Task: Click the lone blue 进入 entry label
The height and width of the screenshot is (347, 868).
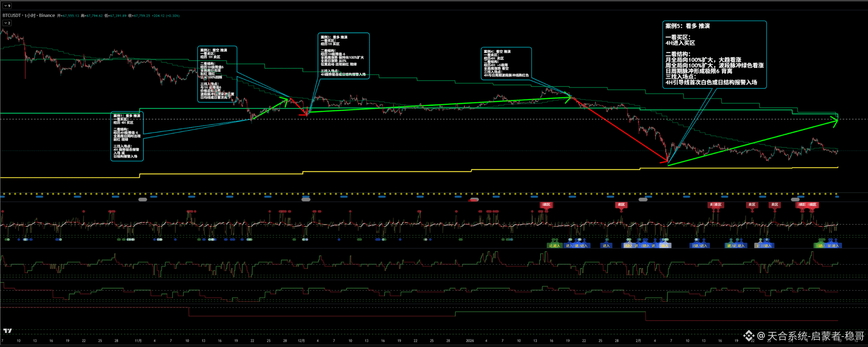Action: [x=606, y=246]
